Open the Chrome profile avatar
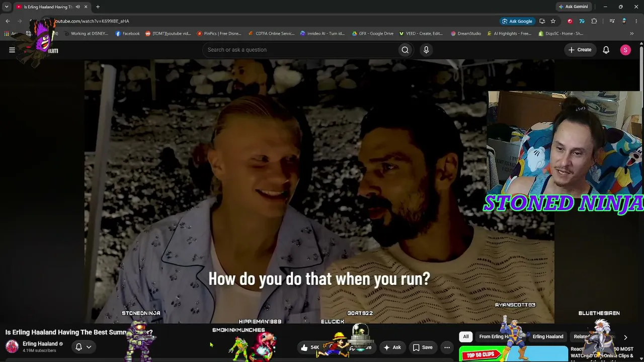 point(624,21)
